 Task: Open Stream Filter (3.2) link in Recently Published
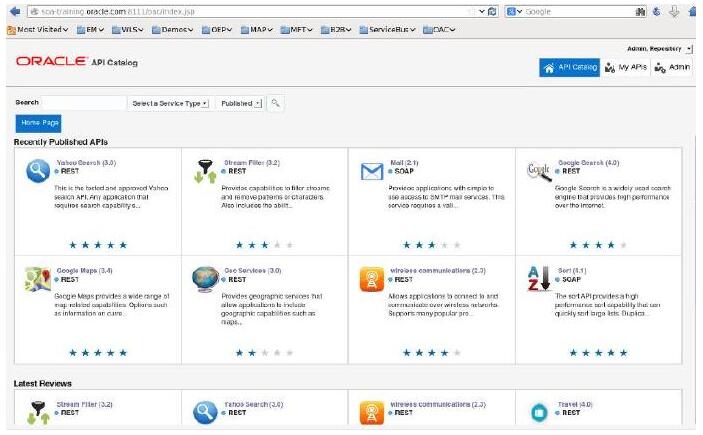pyautogui.click(x=252, y=163)
